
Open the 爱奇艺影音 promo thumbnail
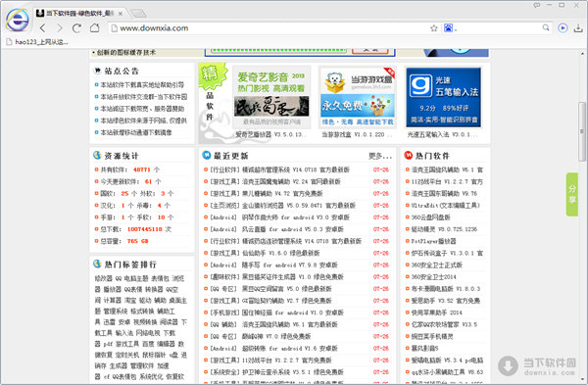[271, 97]
